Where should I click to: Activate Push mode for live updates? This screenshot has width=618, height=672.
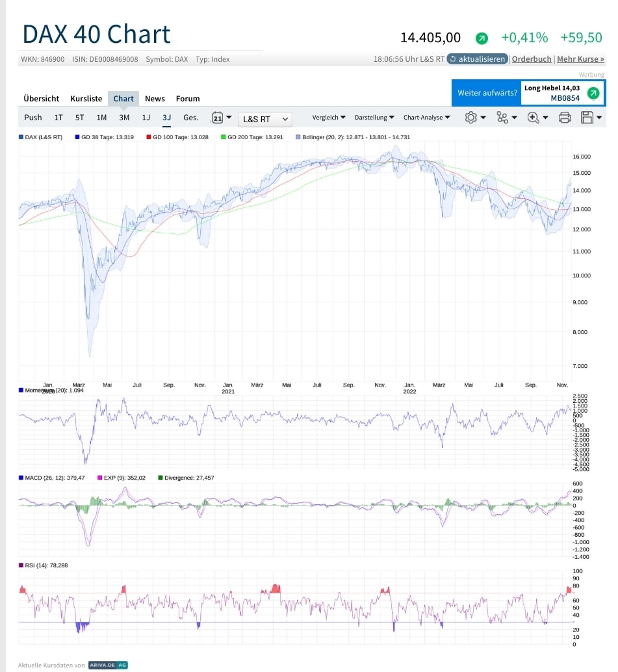tap(32, 118)
